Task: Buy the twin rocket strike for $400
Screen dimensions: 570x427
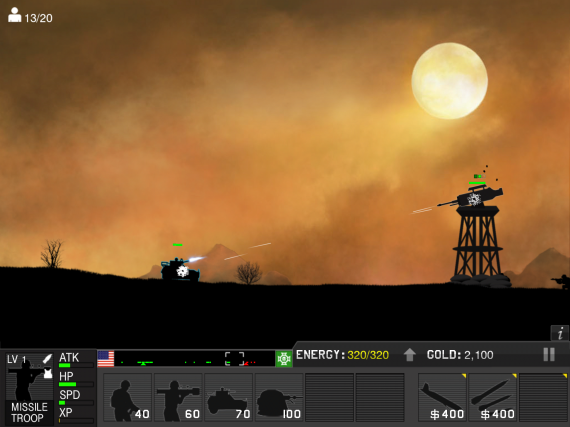Action: click(493, 397)
